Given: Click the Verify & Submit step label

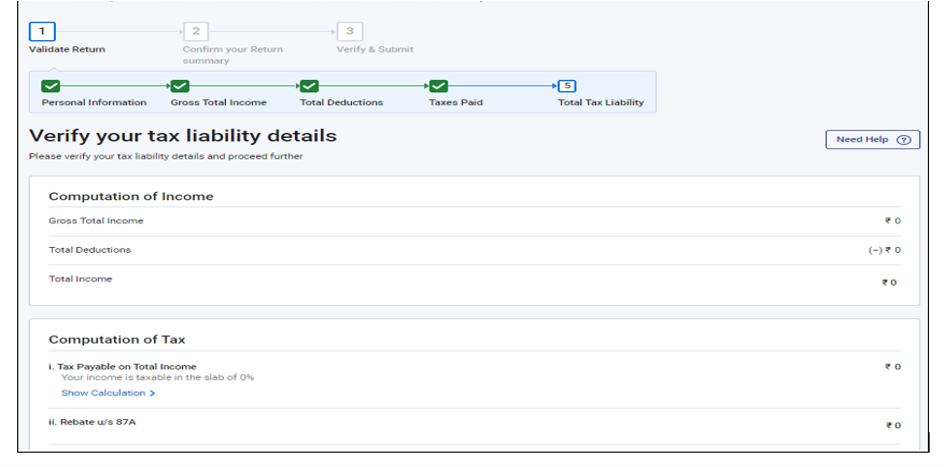Looking at the screenshot, I should click(x=374, y=49).
